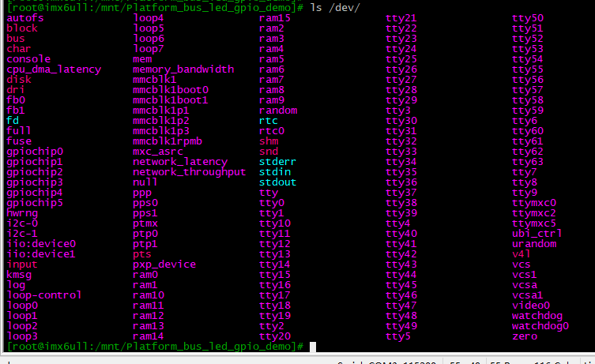Select the 'ram14' entry
This screenshot has width=595, height=364.
(149, 336)
